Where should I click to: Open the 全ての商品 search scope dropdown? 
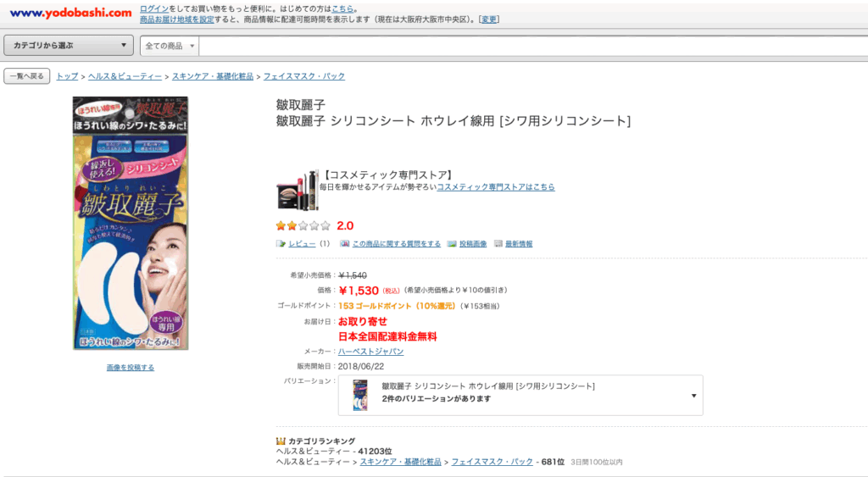click(x=170, y=46)
